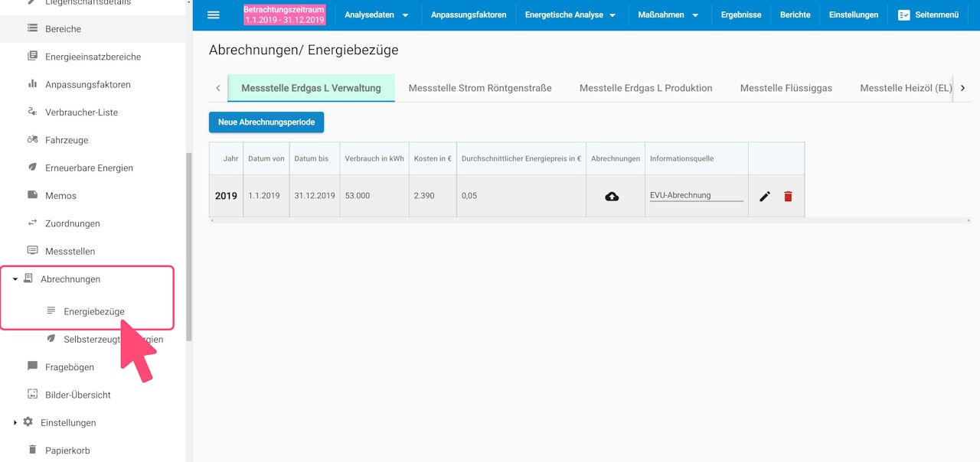Open Ergebnisse in the top navigation
The image size is (980, 462).
tap(741, 15)
